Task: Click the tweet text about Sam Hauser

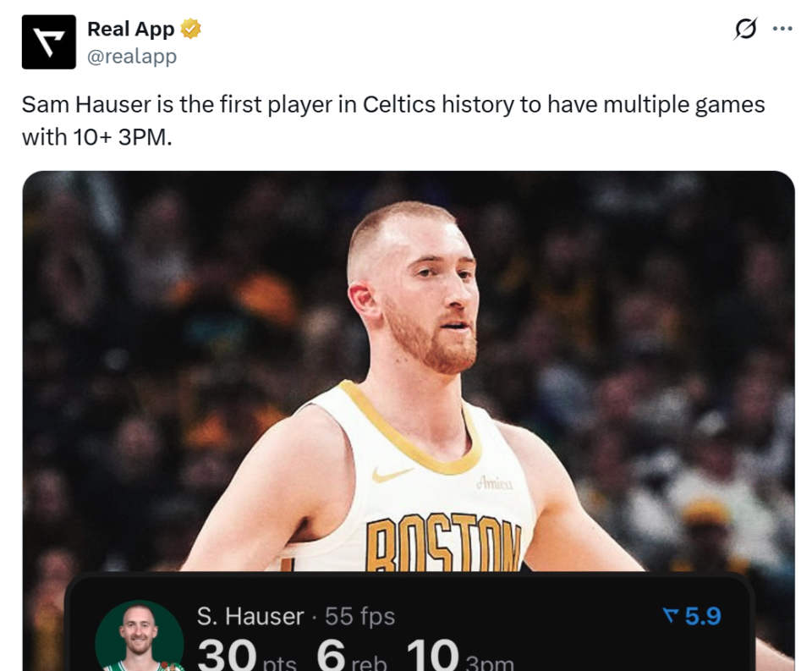Action: tap(393, 121)
